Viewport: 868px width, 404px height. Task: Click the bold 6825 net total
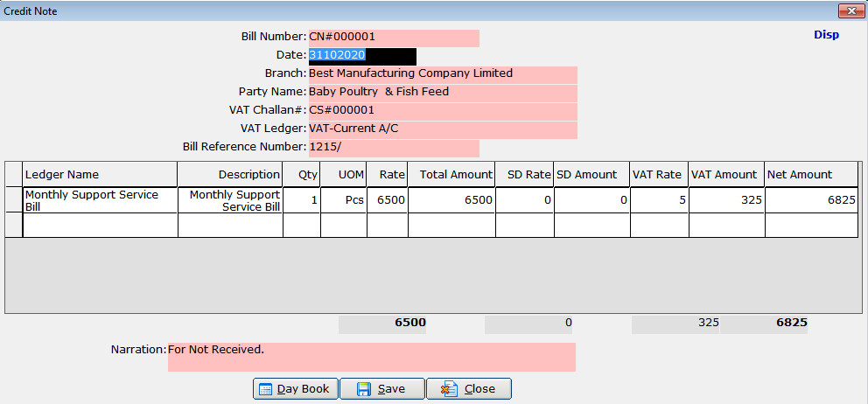(764, 324)
